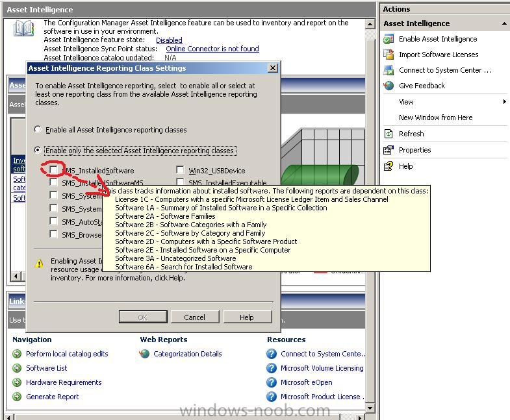The width and height of the screenshot is (510, 420).
Task: Click the Help icon in Actions pane
Action: point(389,166)
